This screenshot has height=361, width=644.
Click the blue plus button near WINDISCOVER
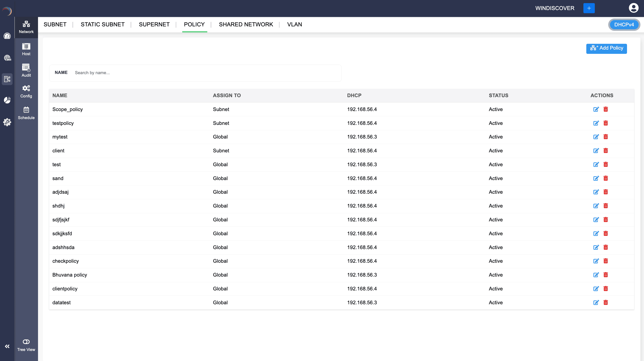589,8
